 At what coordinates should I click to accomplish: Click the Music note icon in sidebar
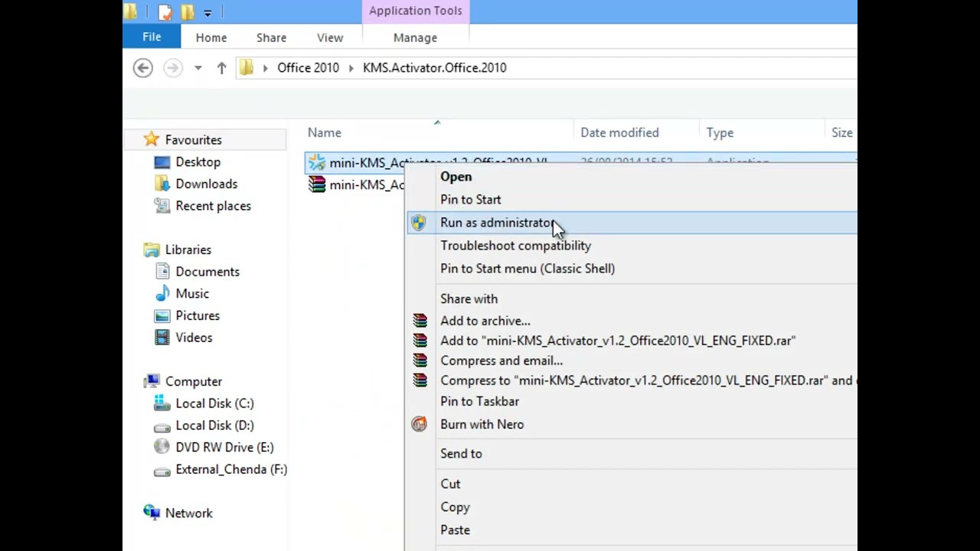[x=162, y=294]
